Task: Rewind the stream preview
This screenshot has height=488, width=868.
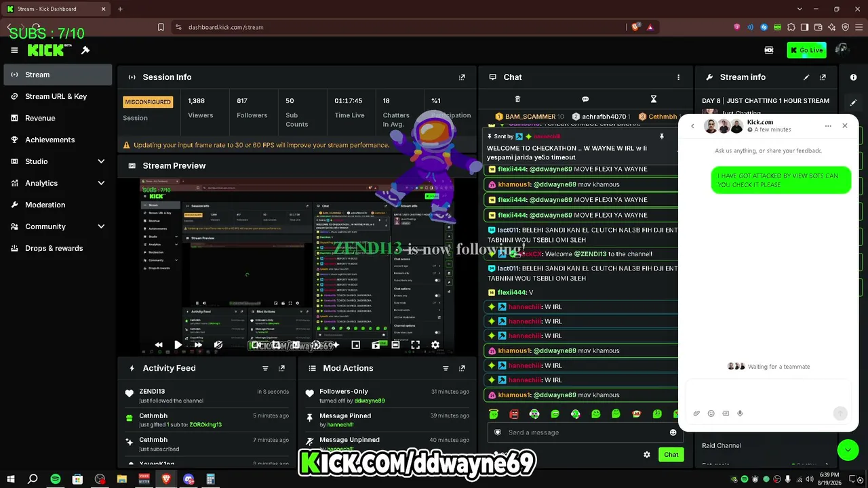Action: click(159, 345)
